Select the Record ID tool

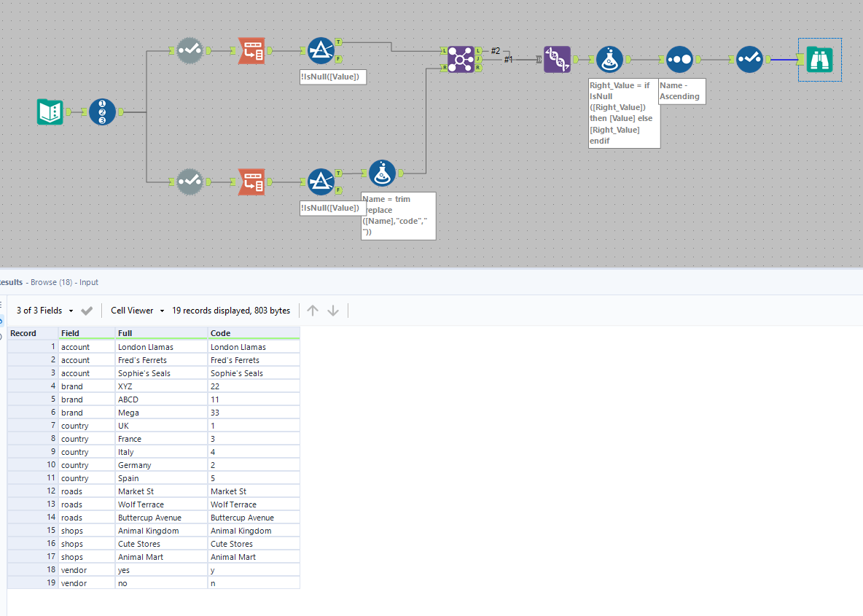(103, 112)
